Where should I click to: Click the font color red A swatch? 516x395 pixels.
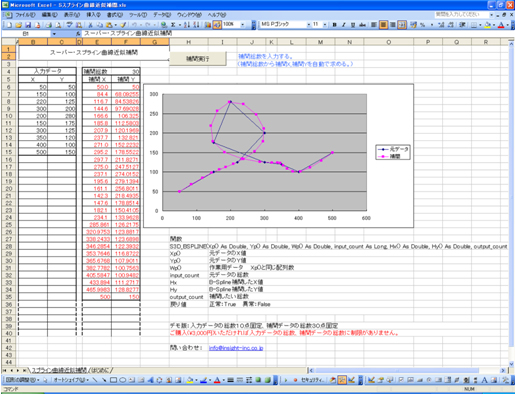pos(501,25)
